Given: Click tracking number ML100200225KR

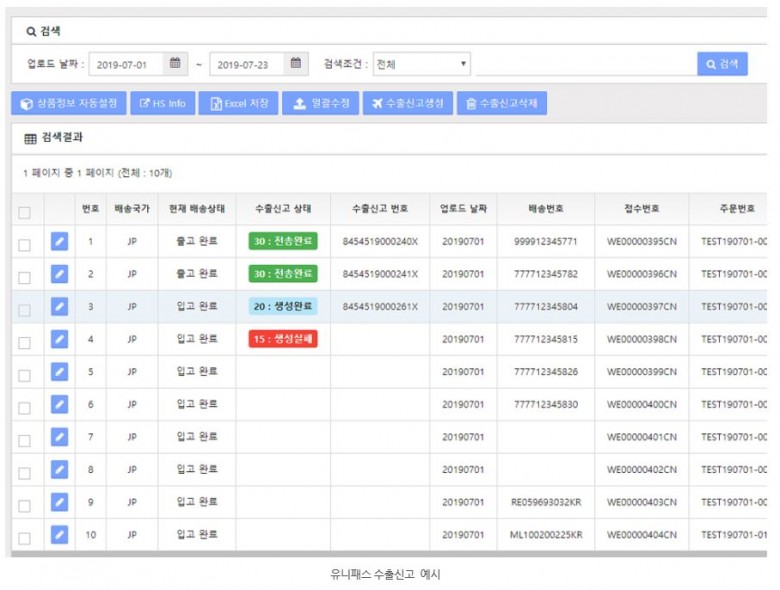Looking at the screenshot, I should (x=546, y=535).
